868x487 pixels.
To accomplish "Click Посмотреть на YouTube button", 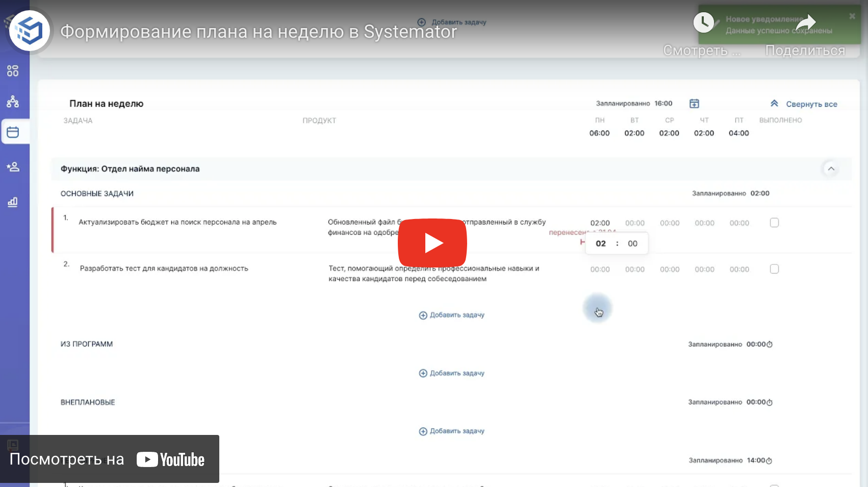I will [110, 459].
